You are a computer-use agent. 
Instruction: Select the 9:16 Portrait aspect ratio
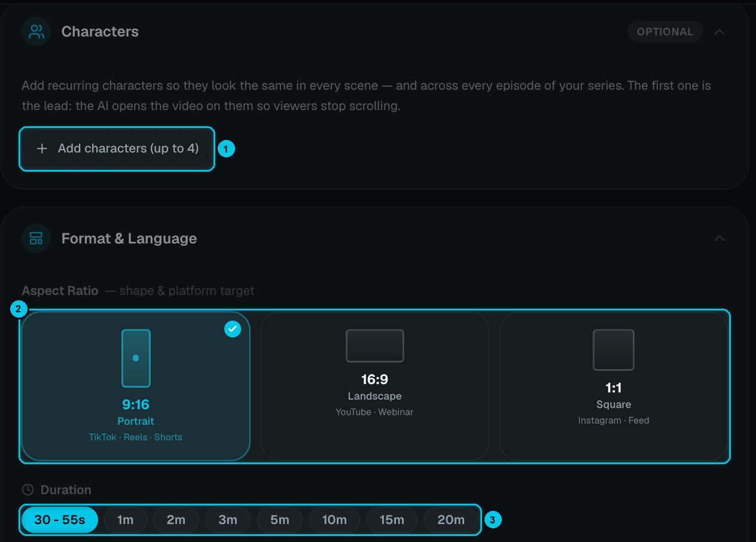(136, 386)
